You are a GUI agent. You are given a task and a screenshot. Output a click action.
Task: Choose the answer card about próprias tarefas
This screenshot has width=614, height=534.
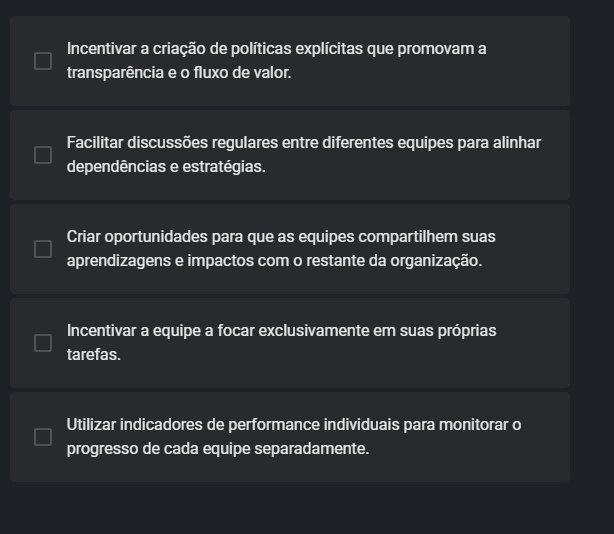[x=290, y=343]
